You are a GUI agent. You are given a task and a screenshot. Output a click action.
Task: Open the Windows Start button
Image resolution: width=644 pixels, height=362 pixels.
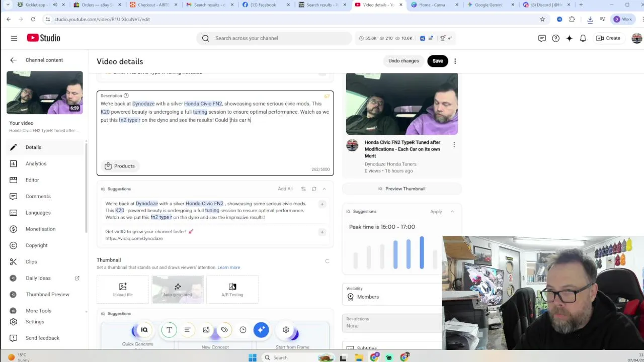click(x=253, y=357)
